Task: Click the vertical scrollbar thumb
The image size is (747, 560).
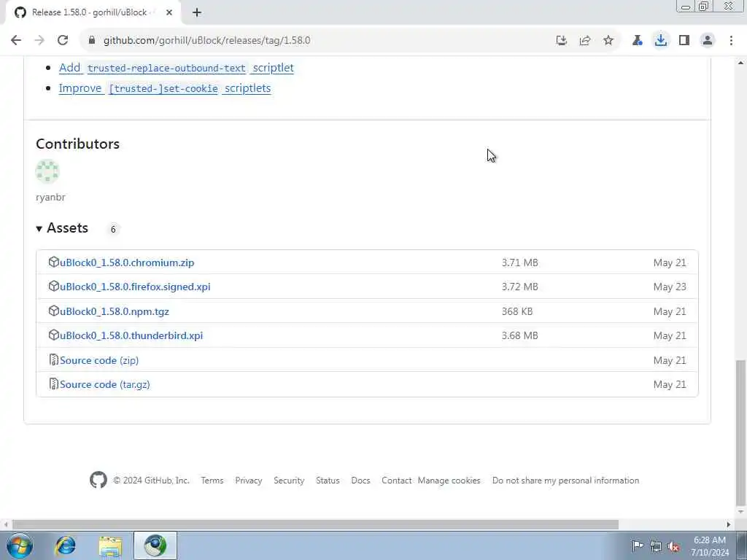Action: coord(740,432)
